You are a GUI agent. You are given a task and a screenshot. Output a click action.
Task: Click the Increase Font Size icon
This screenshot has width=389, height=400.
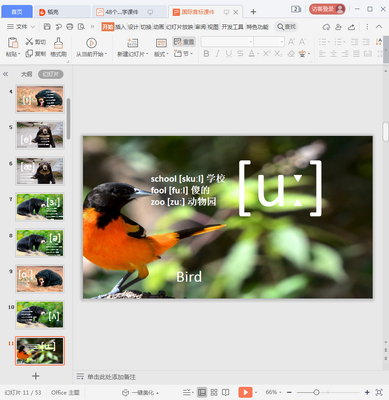coord(291,42)
